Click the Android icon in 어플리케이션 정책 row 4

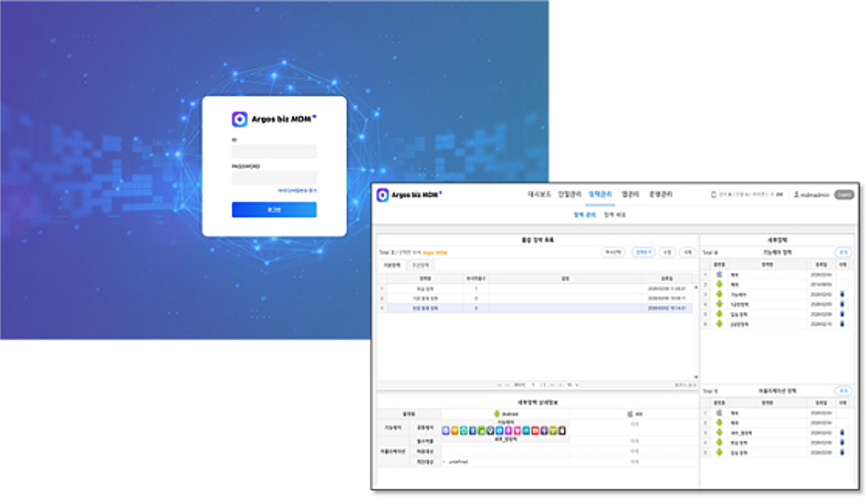tap(719, 442)
